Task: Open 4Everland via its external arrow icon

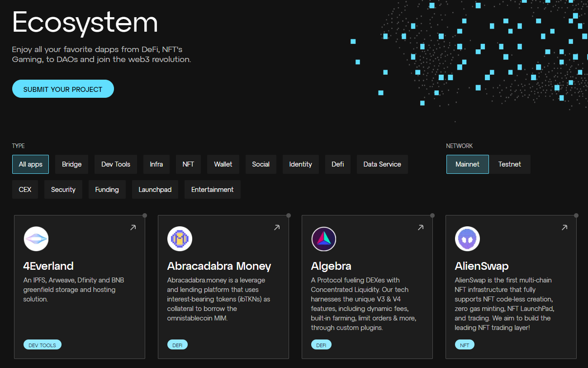Action: pyautogui.click(x=133, y=228)
